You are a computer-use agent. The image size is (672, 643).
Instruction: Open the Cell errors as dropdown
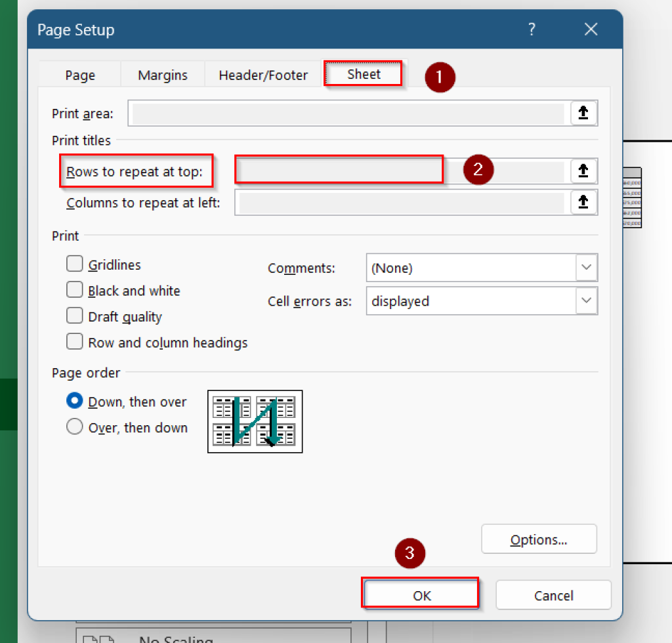(x=587, y=301)
